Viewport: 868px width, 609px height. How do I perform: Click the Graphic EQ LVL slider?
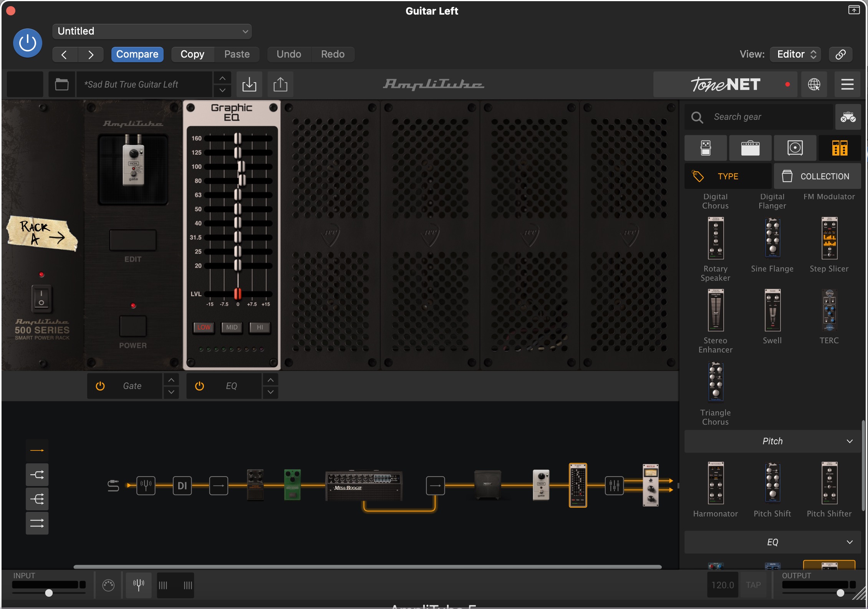(x=238, y=294)
